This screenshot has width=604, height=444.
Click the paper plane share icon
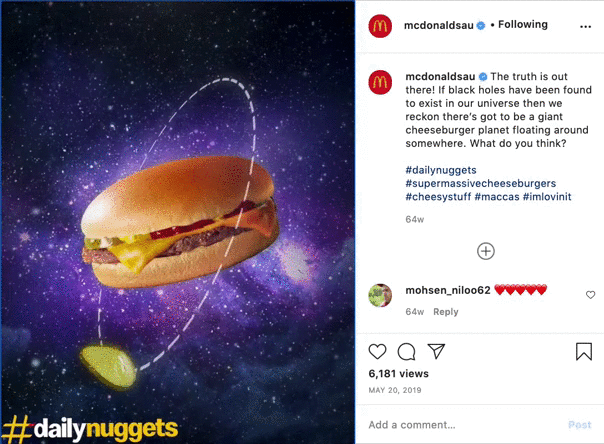[436, 351]
